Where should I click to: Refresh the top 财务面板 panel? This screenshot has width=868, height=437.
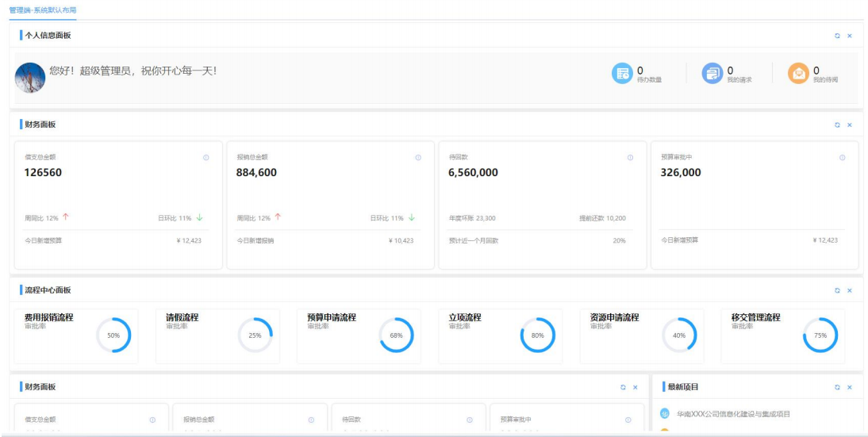pyautogui.click(x=837, y=125)
